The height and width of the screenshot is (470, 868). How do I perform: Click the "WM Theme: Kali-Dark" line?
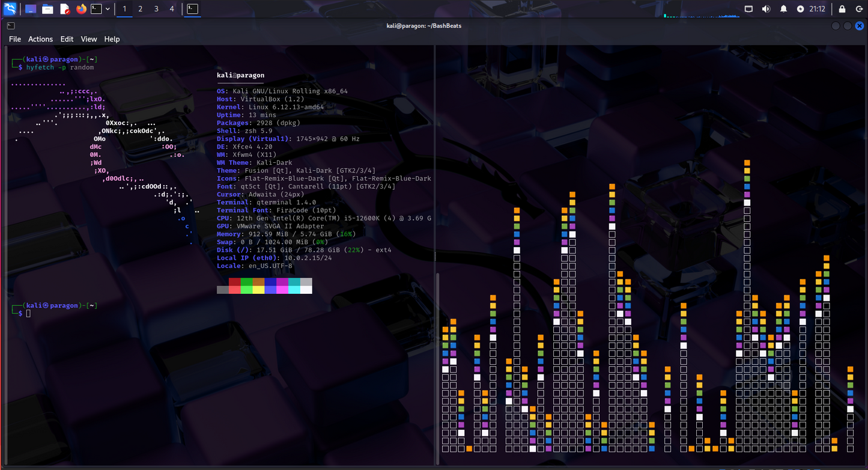255,163
